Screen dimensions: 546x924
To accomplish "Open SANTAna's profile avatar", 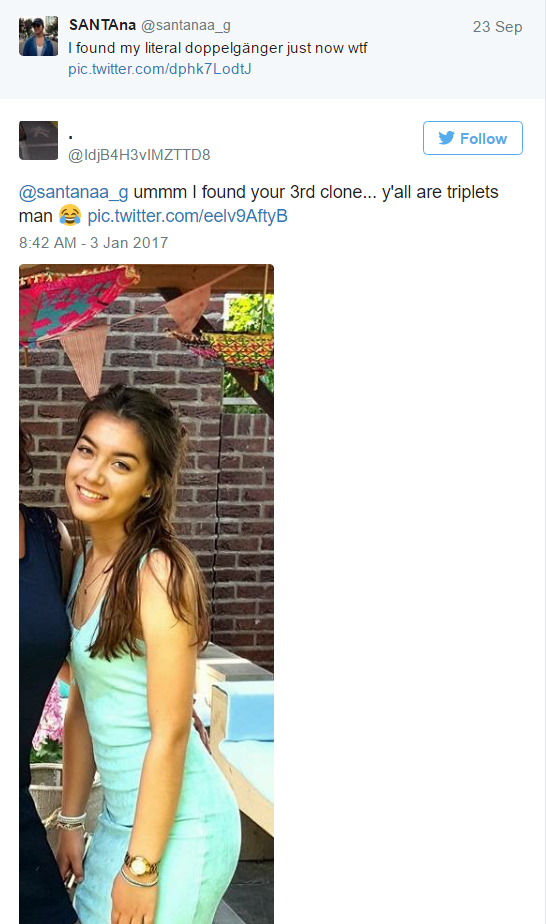I will [38, 36].
